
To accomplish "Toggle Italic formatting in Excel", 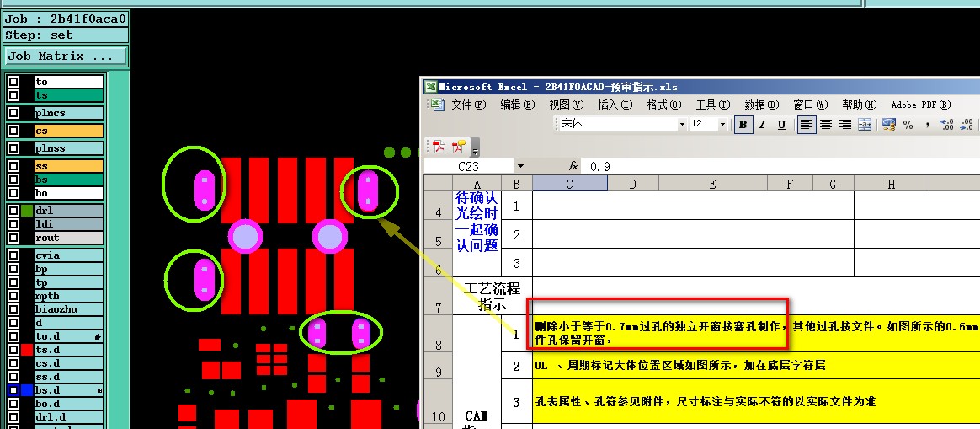I will coord(763,125).
